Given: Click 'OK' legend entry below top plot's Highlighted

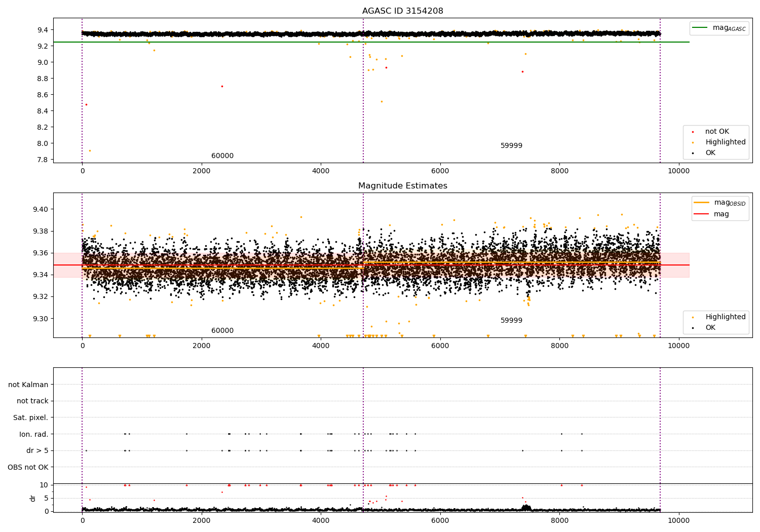Looking at the screenshot, I should click(710, 153).
